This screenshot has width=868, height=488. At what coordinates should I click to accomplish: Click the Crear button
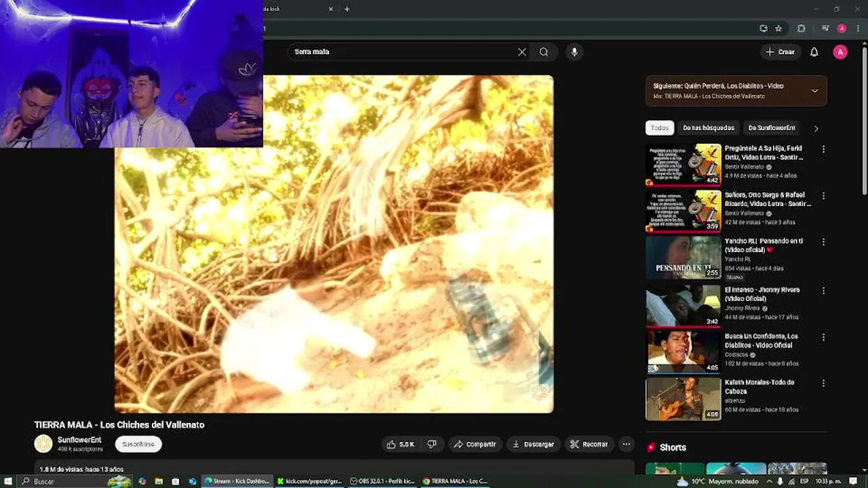(x=780, y=52)
